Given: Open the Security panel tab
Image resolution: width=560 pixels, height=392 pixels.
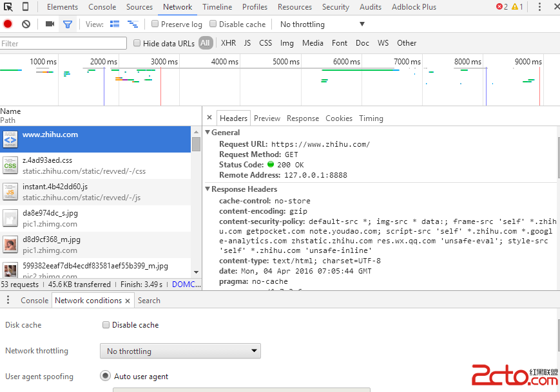Looking at the screenshot, I should (336, 7).
